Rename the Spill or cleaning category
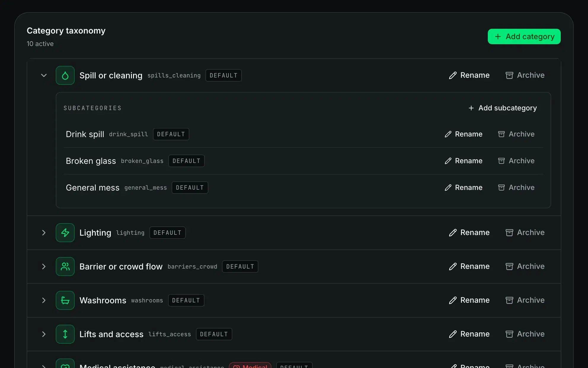 tap(469, 75)
